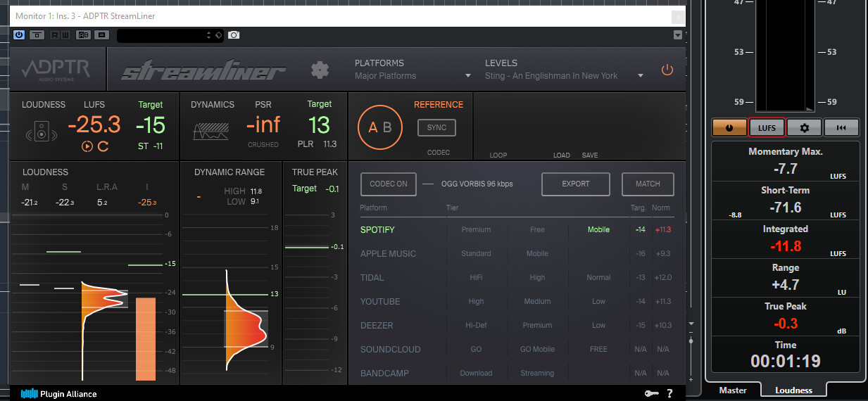Click the loudness speaker icon
868x401 pixels.
(x=41, y=132)
